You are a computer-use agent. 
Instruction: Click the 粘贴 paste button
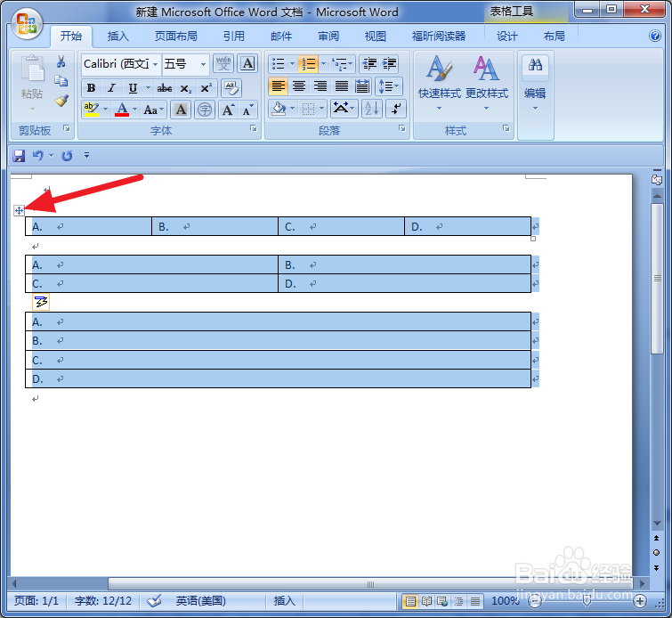[x=32, y=84]
